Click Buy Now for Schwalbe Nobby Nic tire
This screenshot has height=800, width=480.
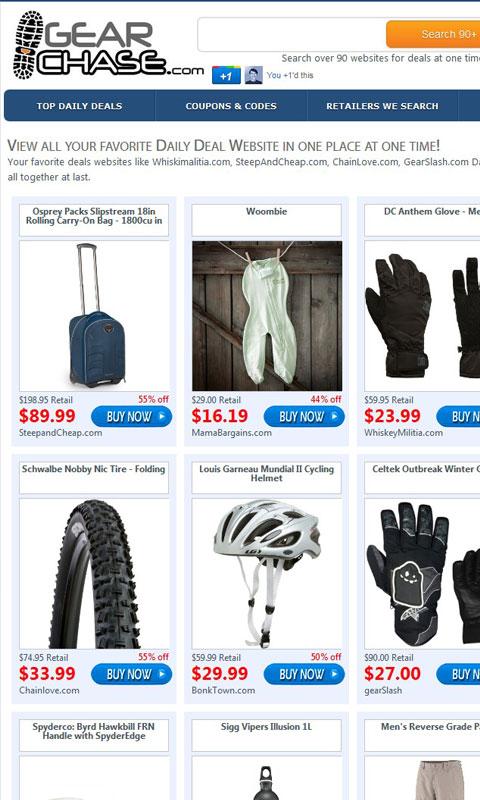[x=132, y=674]
